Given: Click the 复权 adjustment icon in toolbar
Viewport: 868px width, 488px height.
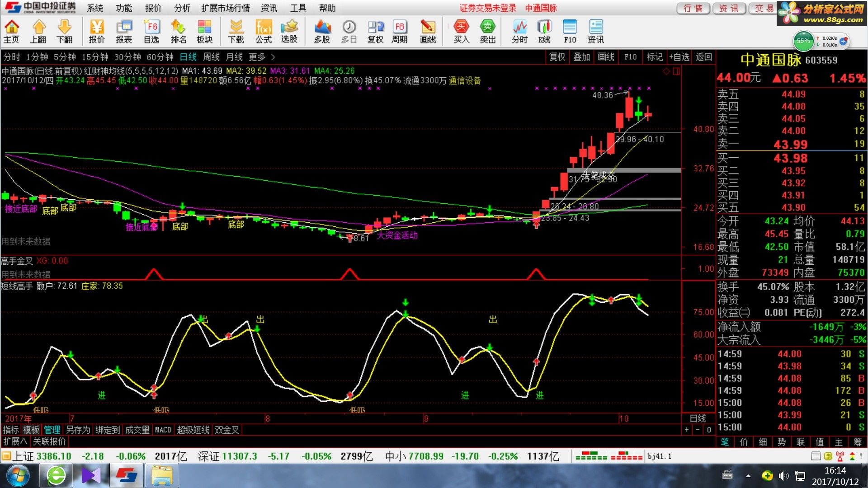Looking at the screenshot, I should click(x=375, y=32).
